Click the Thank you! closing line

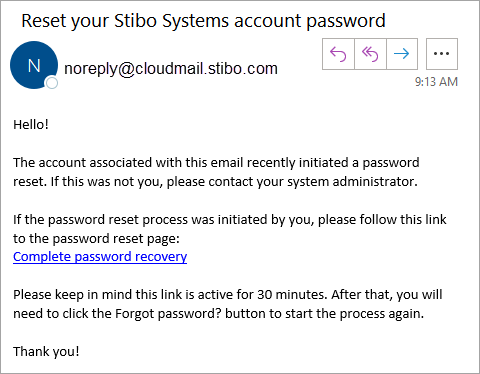[x=46, y=351]
